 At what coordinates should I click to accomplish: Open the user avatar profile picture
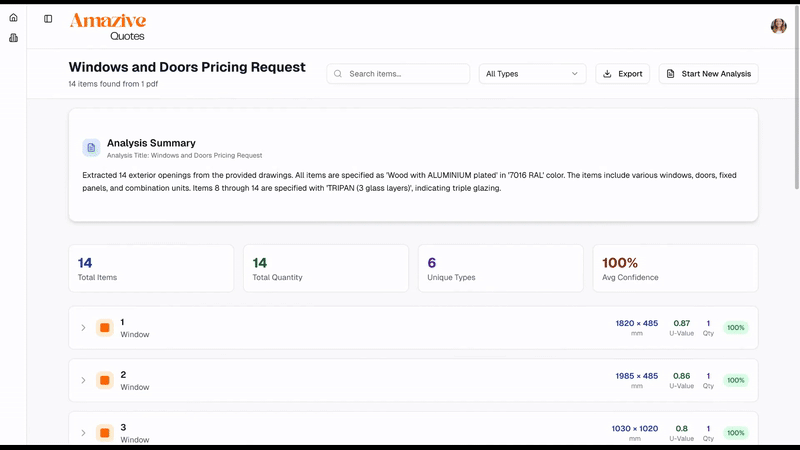[779, 26]
